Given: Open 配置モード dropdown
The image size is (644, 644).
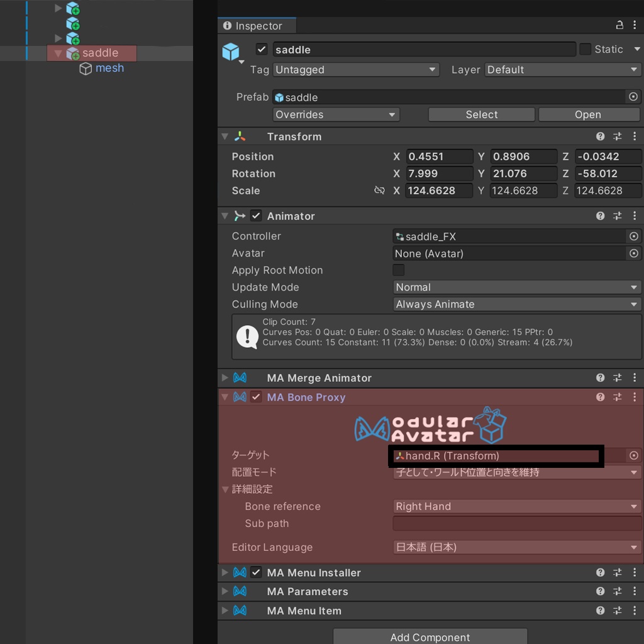Looking at the screenshot, I should tap(517, 472).
